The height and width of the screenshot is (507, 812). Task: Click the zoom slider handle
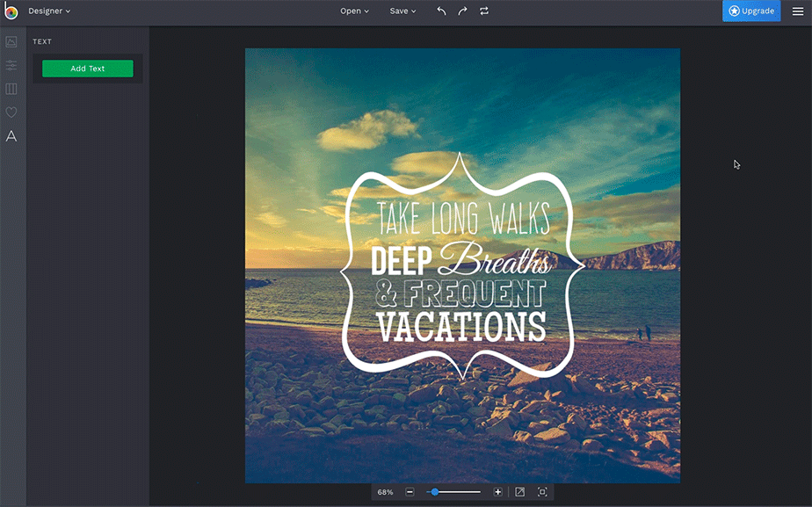(x=435, y=492)
